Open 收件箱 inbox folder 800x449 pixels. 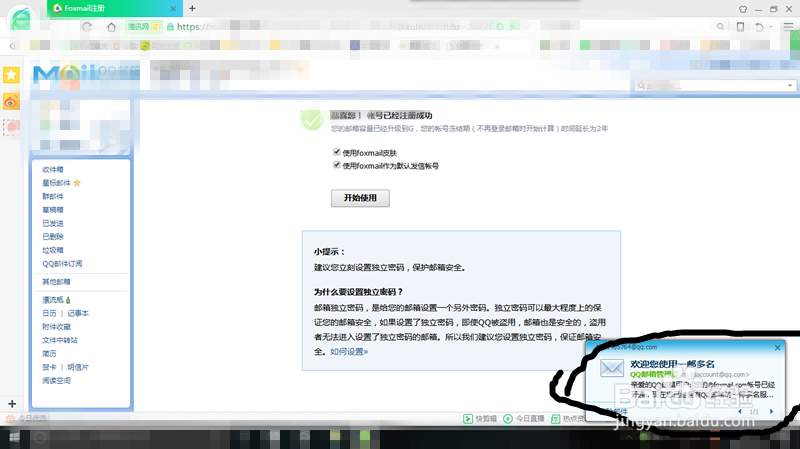click(53, 169)
